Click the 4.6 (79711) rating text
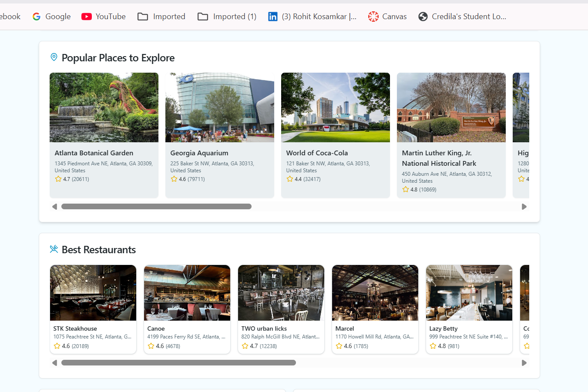 (192, 179)
